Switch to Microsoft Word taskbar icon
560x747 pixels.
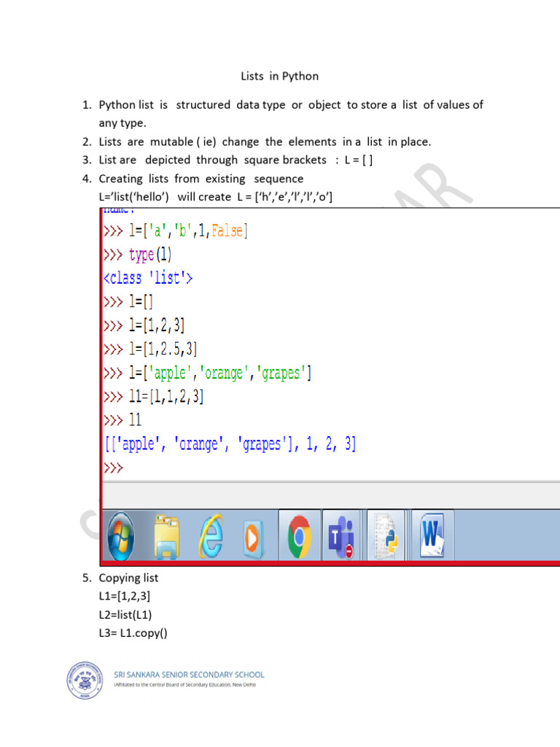tap(432, 535)
